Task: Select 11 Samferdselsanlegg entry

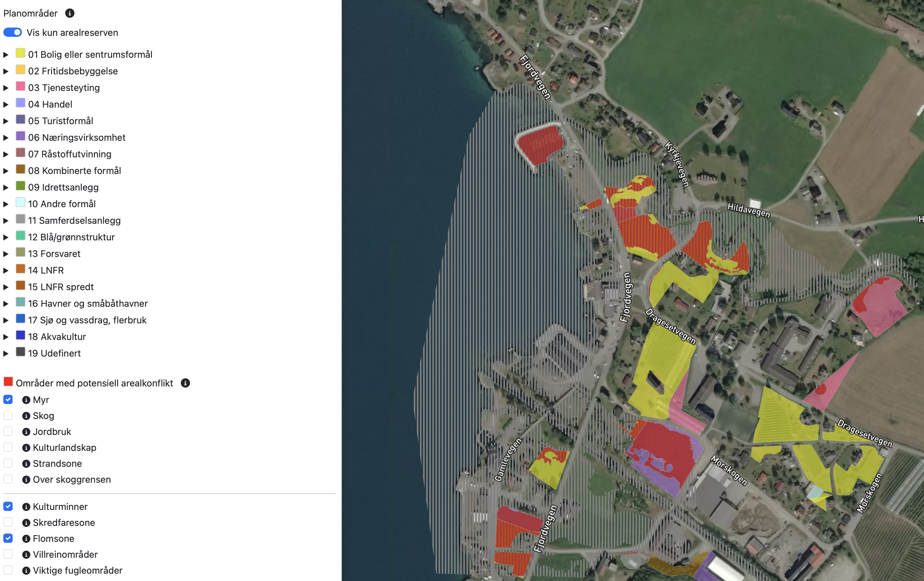Action: point(74,220)
